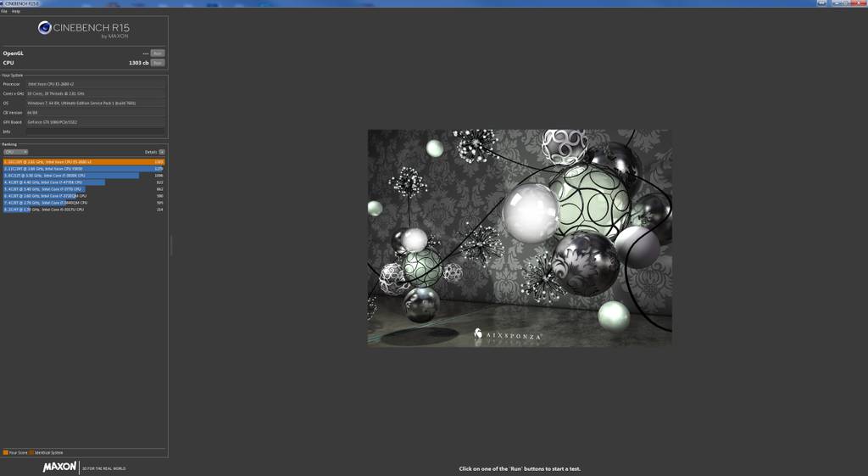Click the OpenGL test label
Image resolution: width=868 pixels, height=476 pixels.
pos(14,53)
